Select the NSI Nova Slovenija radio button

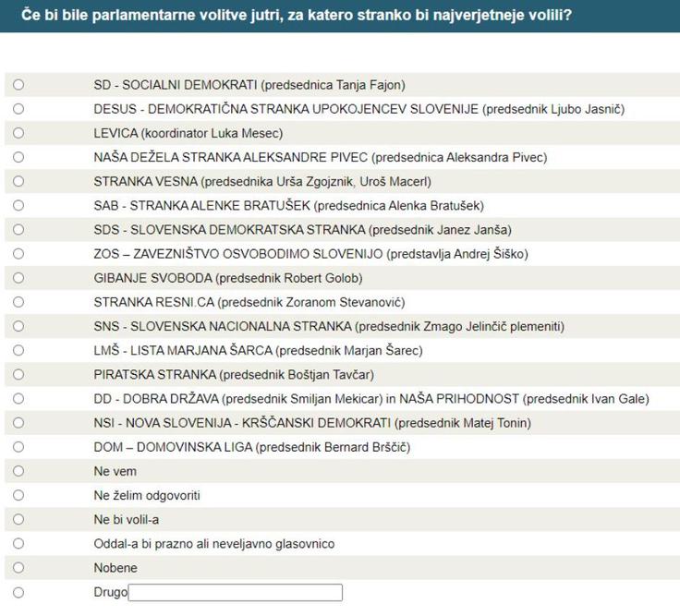[18, 422]
